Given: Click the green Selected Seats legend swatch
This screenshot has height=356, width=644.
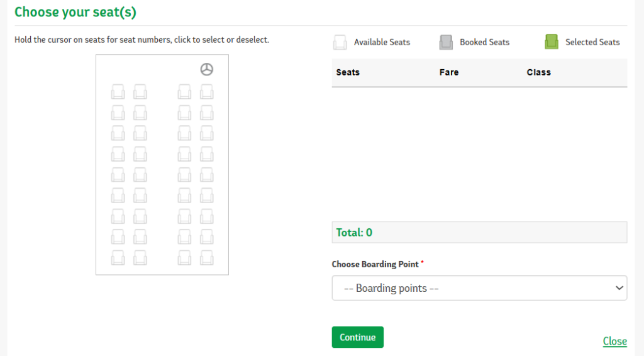Looking at the screenshot, I should 552,42.
